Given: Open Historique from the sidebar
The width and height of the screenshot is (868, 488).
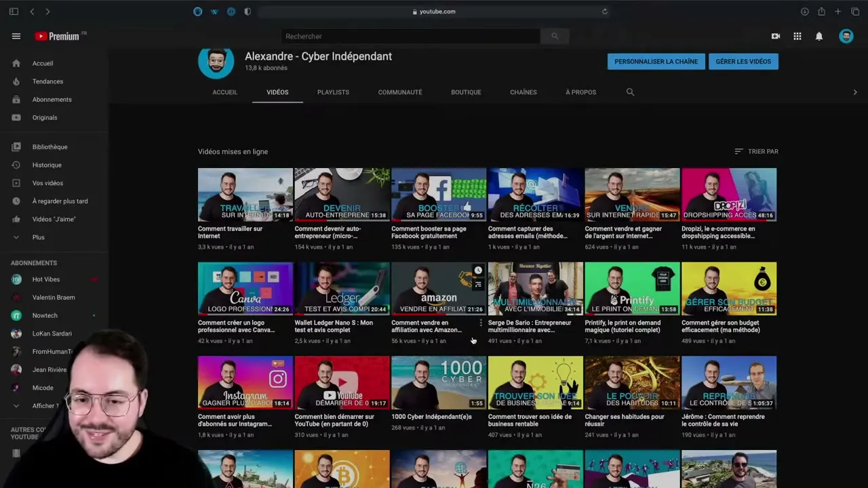Looking at the screenshot, I should (46, 165).
